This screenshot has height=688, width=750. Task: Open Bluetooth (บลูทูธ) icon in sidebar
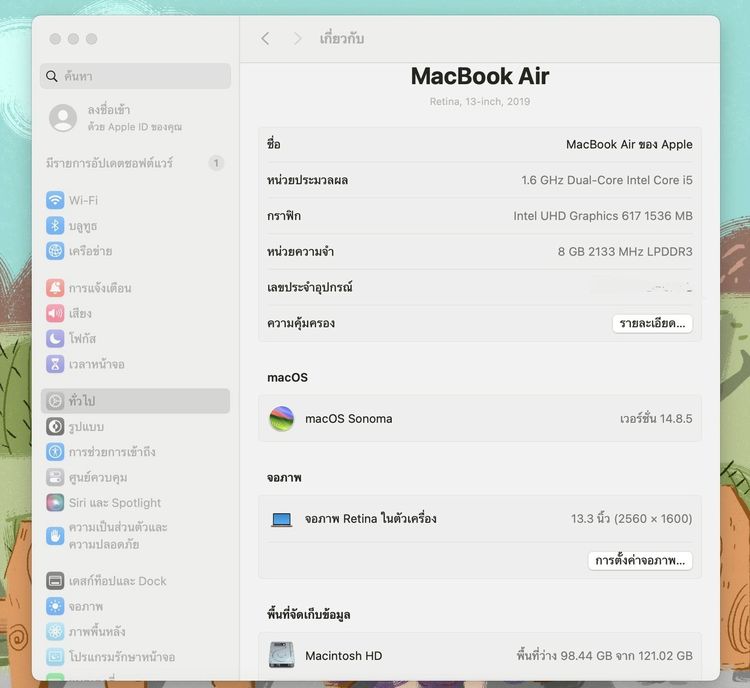tap(55, 225)
